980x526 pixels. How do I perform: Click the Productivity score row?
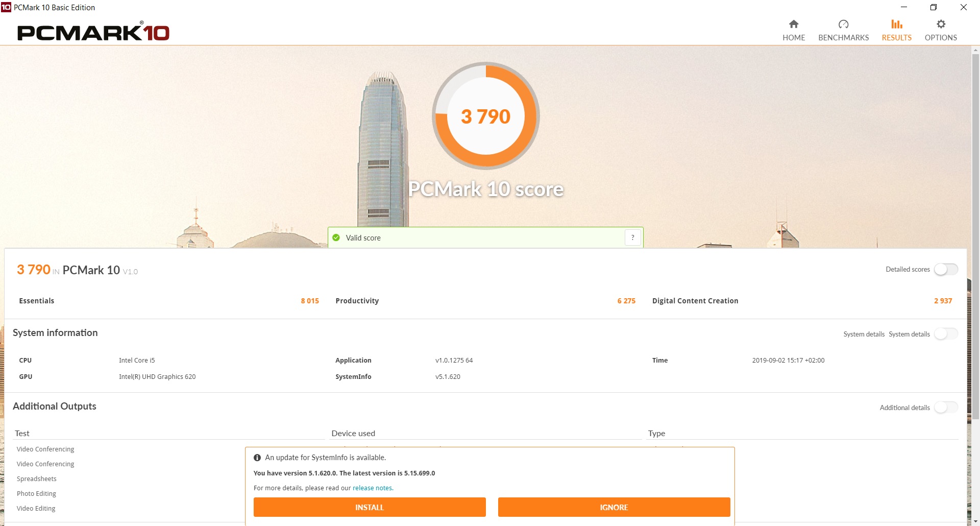pyautogui.click(x=485, y=301)
